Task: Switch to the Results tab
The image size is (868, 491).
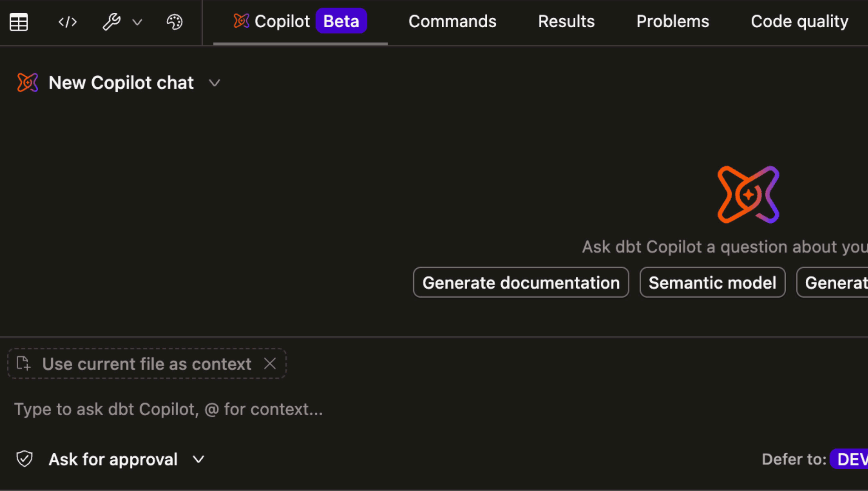Action: tap(566, 21)
